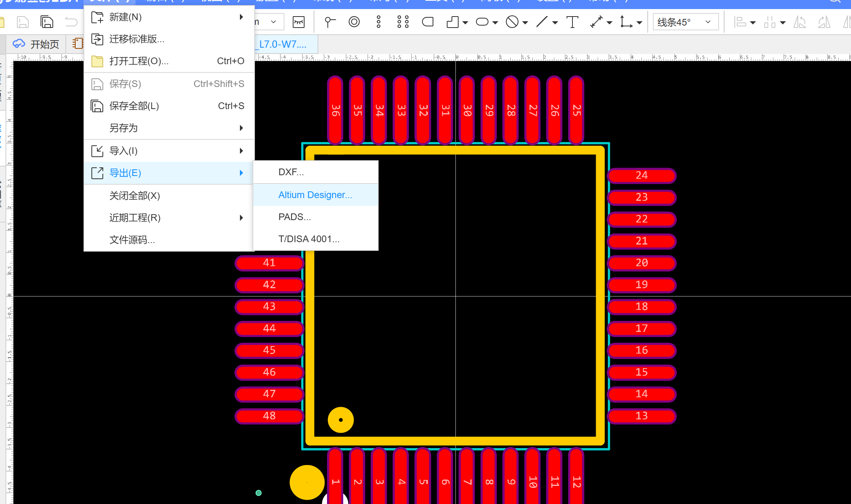This screenshot has width=851, height=504.
Task: Click the first mirror-triangle flip icon
Action: (799, 22)
